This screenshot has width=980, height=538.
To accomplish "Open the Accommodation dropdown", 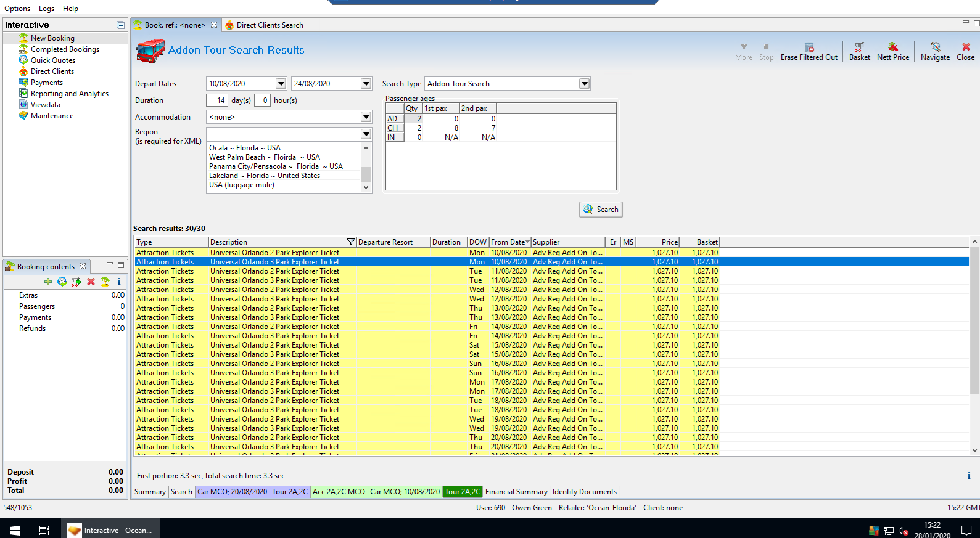I will [x=366, y=116].
